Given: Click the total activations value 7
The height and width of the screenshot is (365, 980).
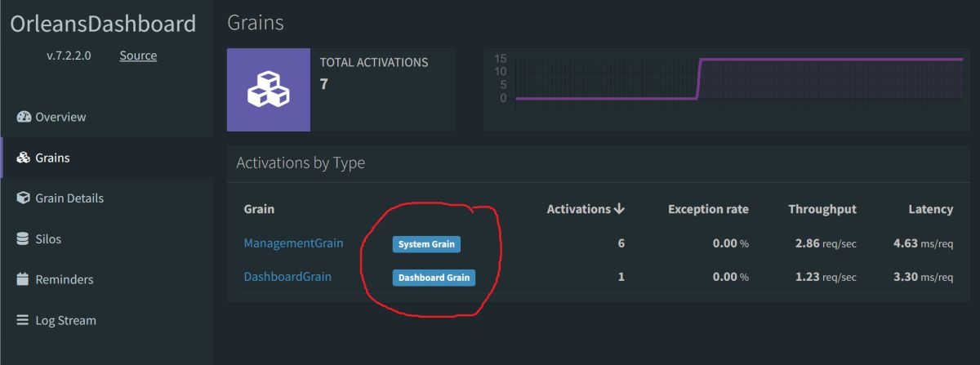Looking at the screenshot, I should click(324, 83).
